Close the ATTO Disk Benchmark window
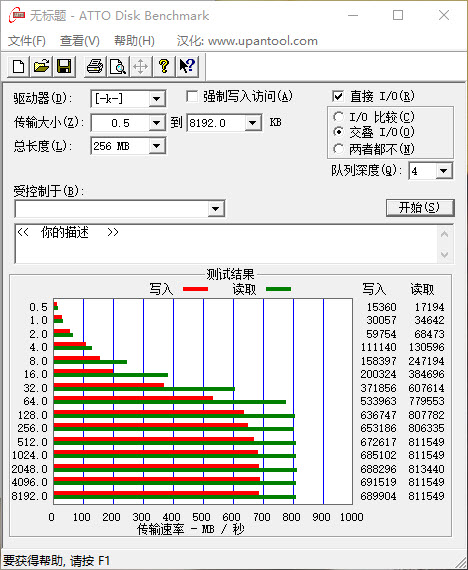 (x=444, y=16)
